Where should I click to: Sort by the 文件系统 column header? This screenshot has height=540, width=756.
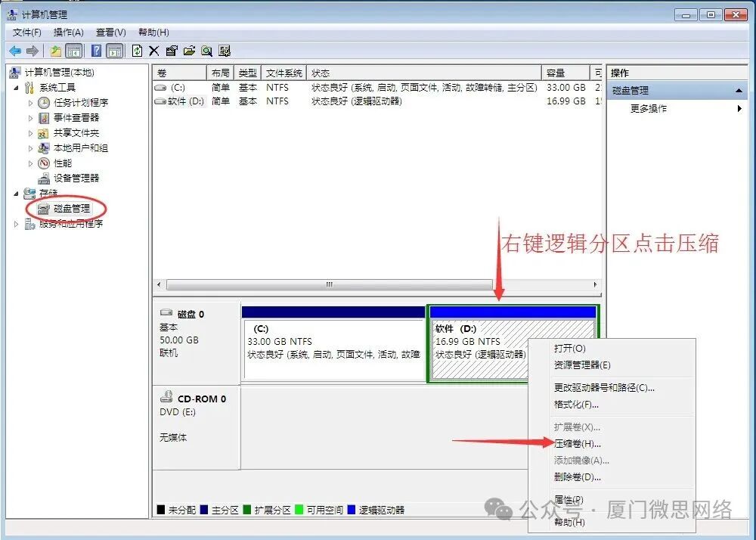coord(284,73)
